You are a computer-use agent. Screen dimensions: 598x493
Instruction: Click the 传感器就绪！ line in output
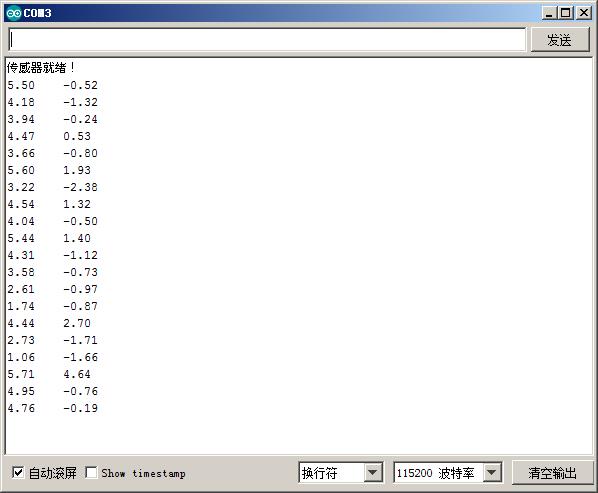click(40, 68)
